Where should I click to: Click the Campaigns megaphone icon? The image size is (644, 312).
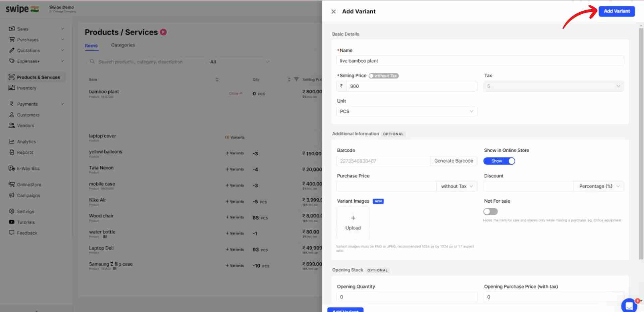[12, 195]
